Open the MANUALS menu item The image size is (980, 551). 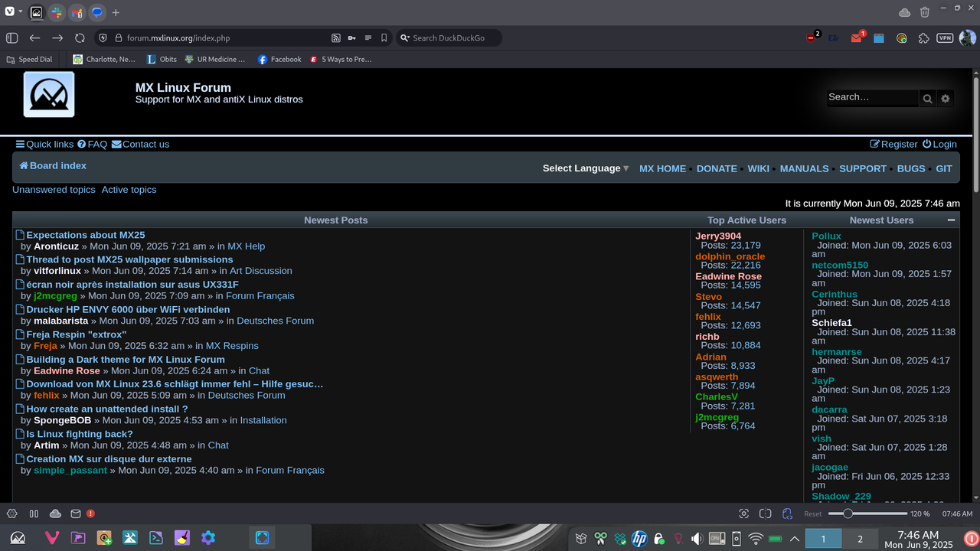pyautogui.click(x=804, y=168)
